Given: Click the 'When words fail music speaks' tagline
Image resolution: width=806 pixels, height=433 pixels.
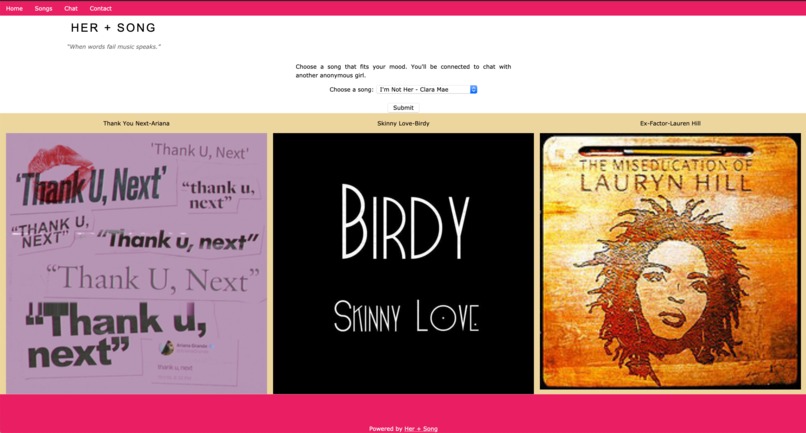Looking at the screenshot, I should 114,47.
